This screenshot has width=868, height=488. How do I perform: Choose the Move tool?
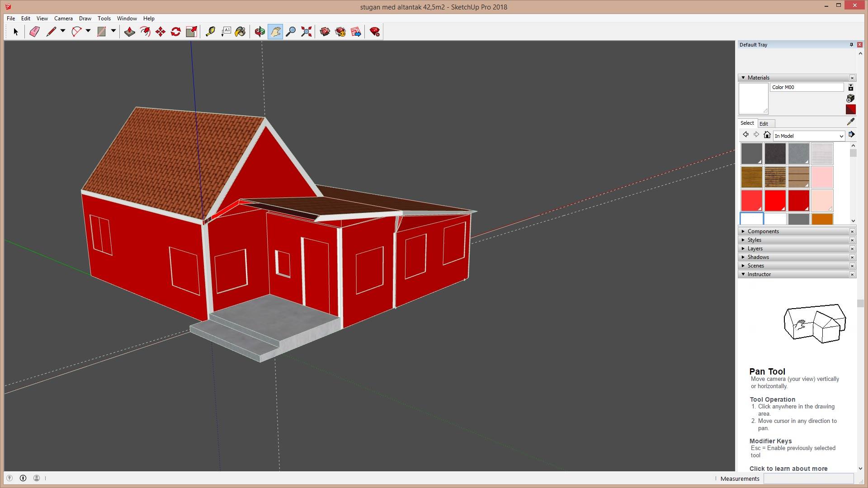(160, 32)
